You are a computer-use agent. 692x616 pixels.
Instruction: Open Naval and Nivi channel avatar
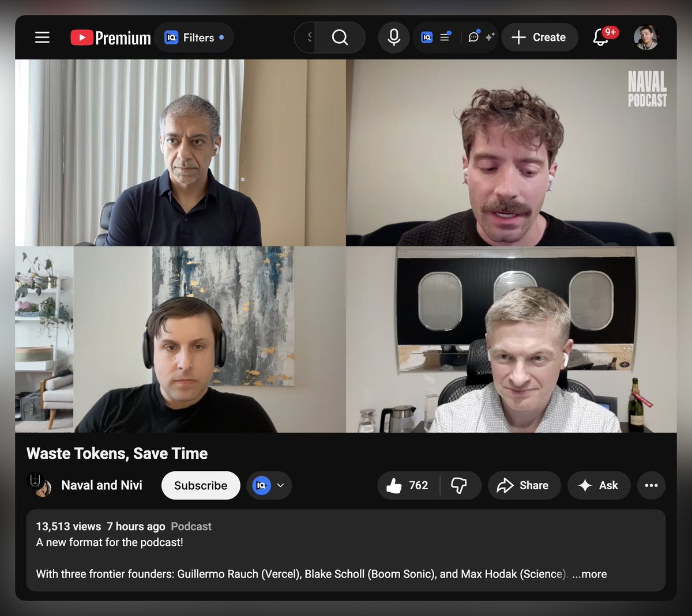(39, 485)
